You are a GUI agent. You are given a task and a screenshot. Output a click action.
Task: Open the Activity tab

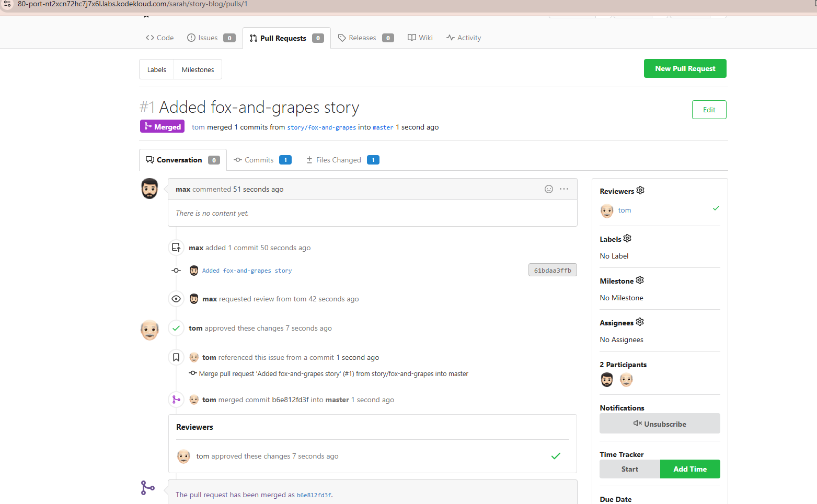click(x=464, y=38)
